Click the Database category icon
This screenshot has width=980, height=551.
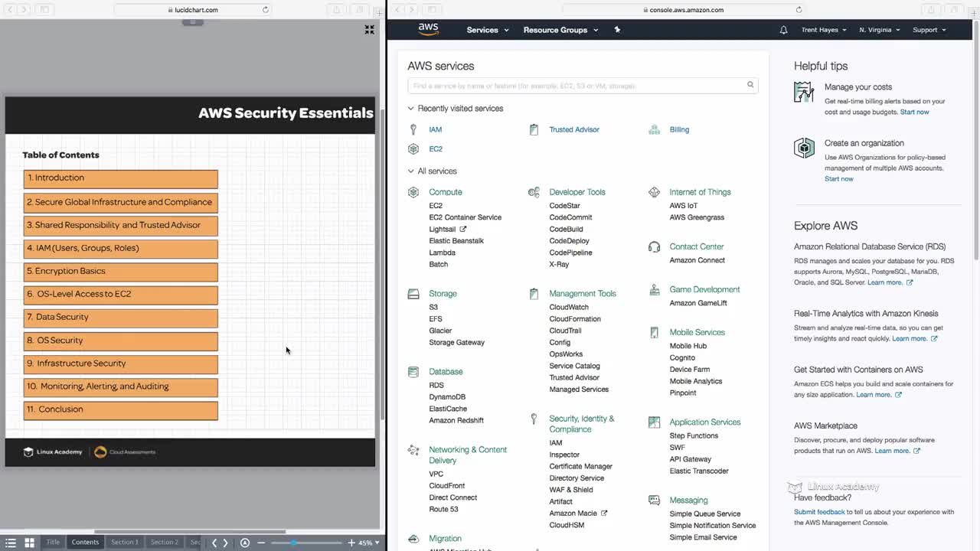pyautogui.click(x=413, y=372)
